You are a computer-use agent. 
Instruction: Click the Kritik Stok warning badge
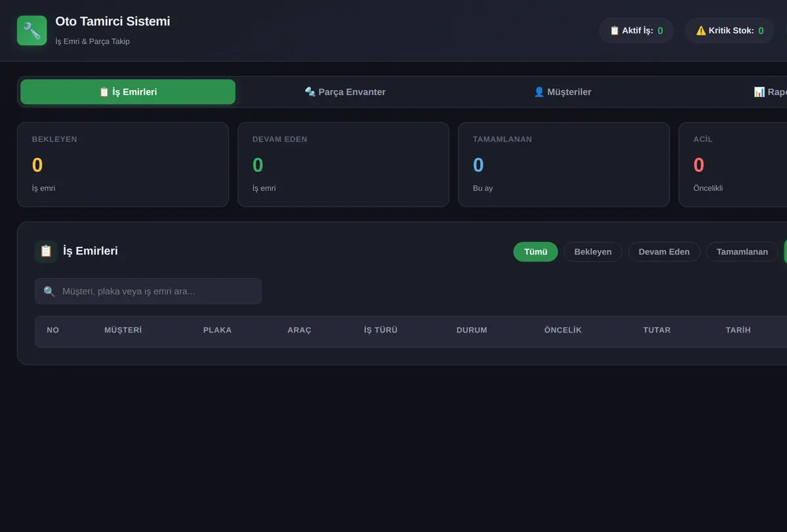(729, 31)
